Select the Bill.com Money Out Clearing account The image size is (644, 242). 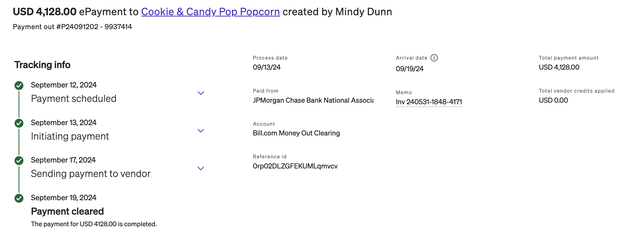(x=296, y=133)
